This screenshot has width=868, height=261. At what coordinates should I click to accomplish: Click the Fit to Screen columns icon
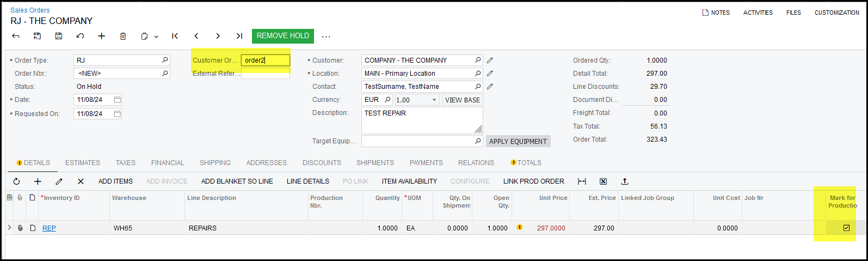point(582,181)
